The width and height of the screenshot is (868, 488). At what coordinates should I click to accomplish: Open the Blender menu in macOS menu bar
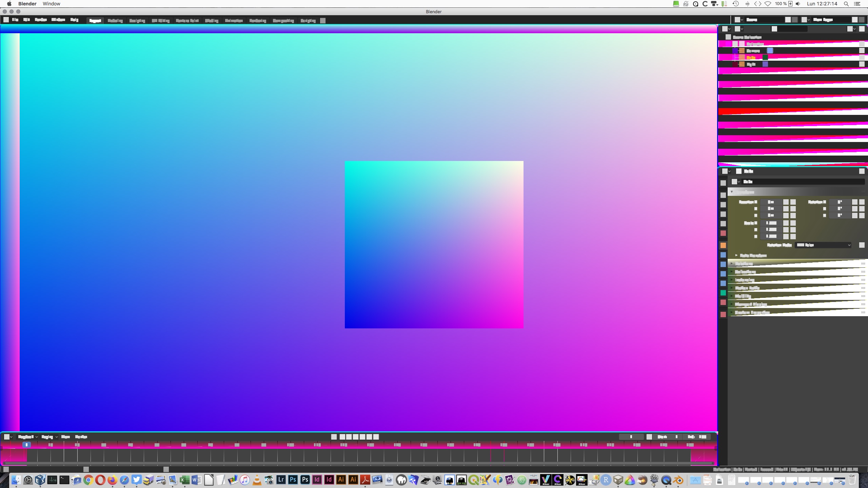point(27,4)
